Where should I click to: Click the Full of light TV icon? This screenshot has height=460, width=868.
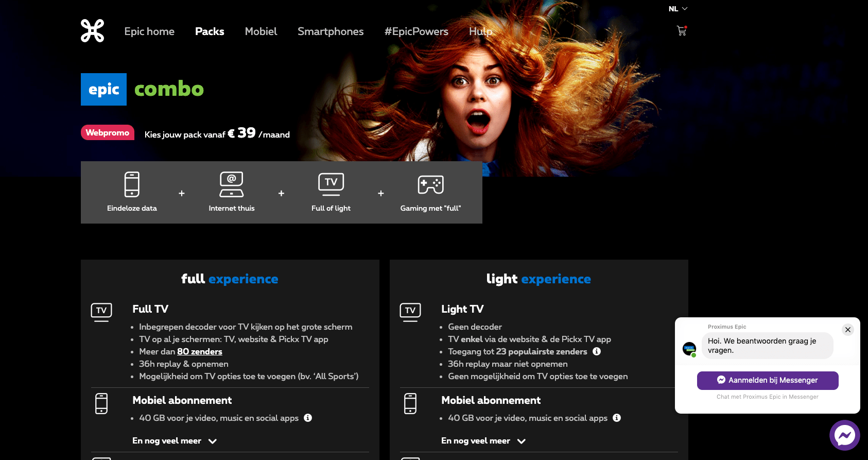(x=331, y=184)
